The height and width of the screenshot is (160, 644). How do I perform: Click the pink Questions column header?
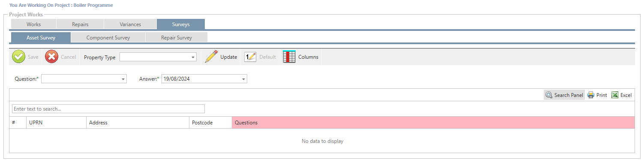pos(433,123)
